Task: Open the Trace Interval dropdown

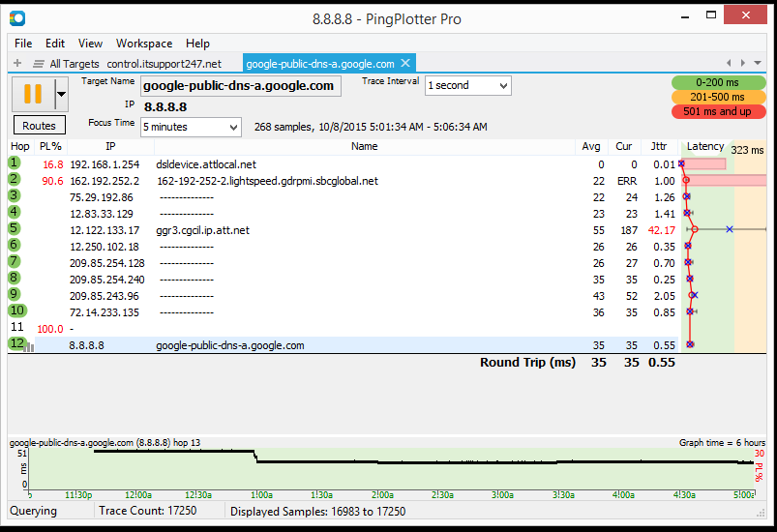Action: [x=467, y=86]
